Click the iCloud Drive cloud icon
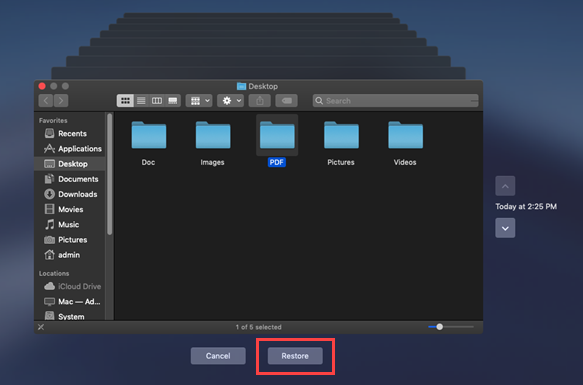Screen dimensions: 583x385 pyautogui.click(x=49, y=286)
